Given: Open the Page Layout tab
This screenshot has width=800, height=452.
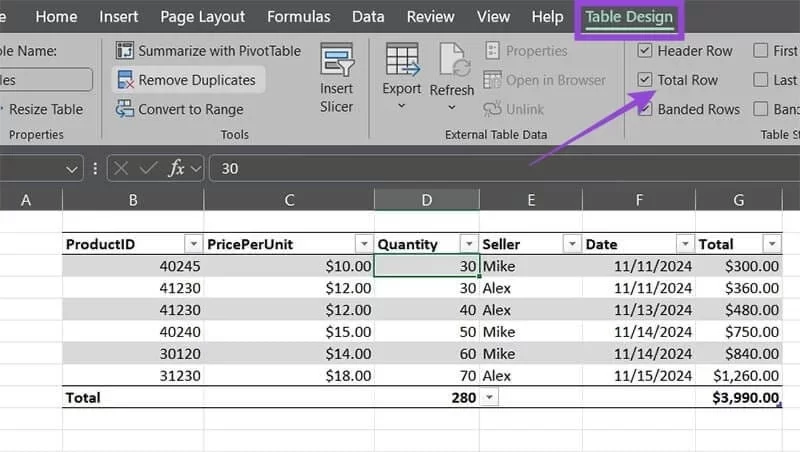Looking at the screenshot, I should [203, 17].
